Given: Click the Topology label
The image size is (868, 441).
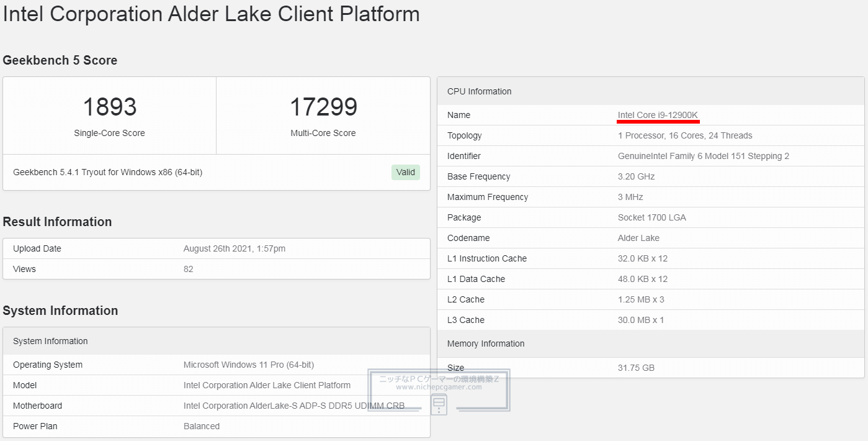Looking at the screenshot, I should point(465,135).
